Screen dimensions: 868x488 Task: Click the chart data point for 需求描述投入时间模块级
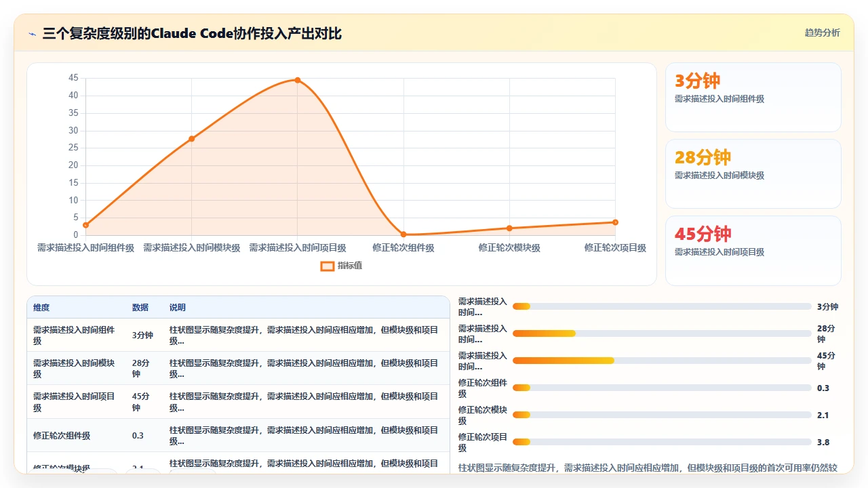click(x=191, y=139)
